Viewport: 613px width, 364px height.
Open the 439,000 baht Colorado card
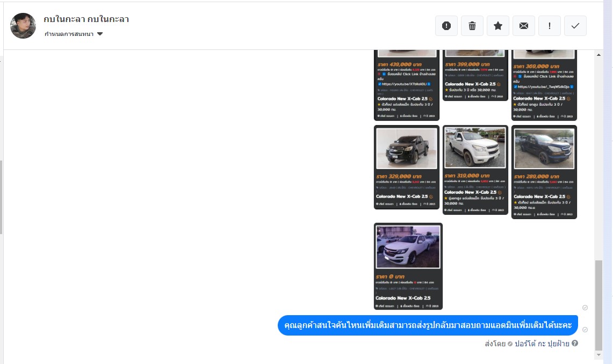click(x=407, y=85)
